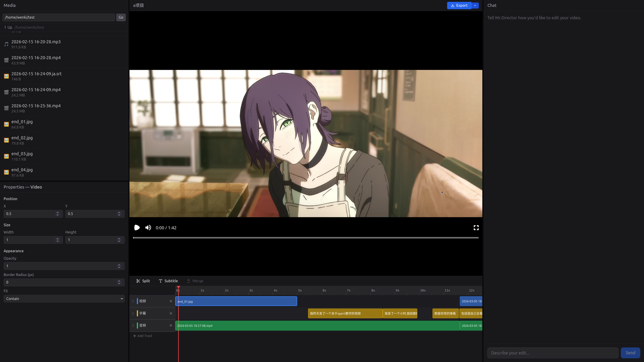Mute the preview player volume
The image size is (644, 362).
(x=148, y=228)
